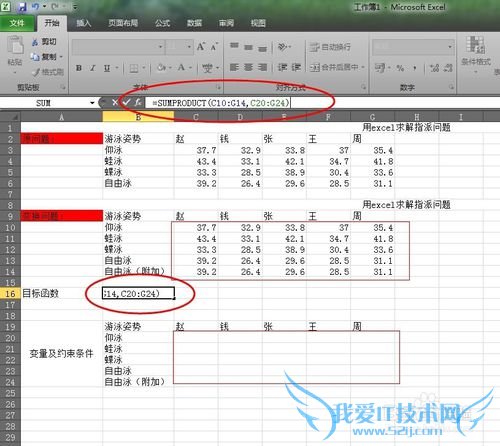Open the clipboard (剪贴板) dialog launcher
This screenshot has width=500, height=446.
tap(63, 87)
